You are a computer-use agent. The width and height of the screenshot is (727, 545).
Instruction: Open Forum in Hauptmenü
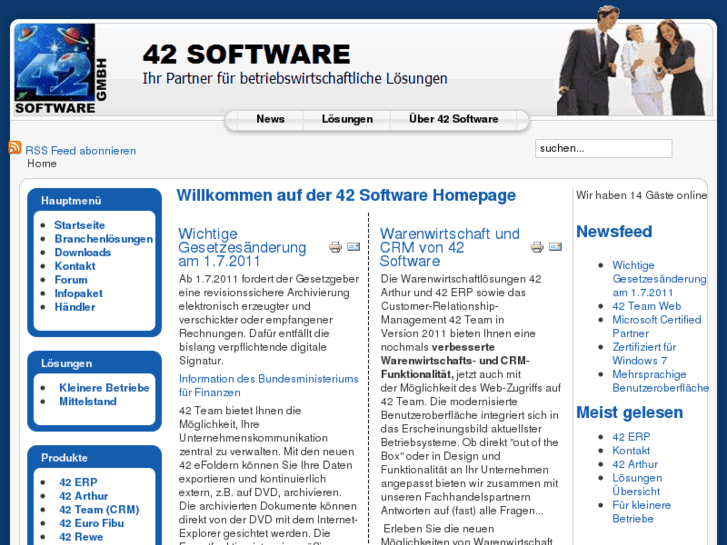coord(71,280)
